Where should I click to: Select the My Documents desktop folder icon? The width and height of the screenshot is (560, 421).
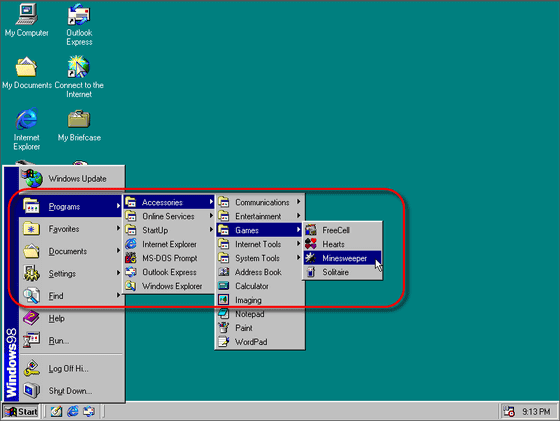click(26, 73)
